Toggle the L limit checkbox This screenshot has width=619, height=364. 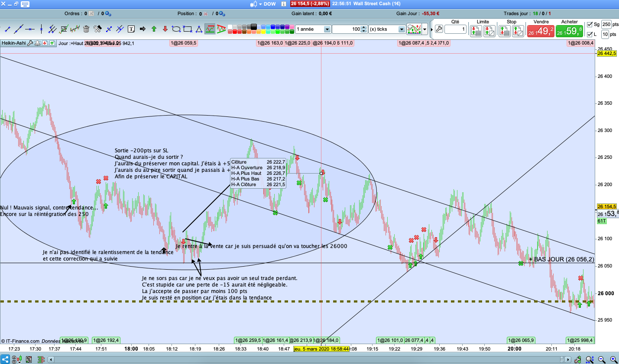pyautogui.click(x=590, y=34)
